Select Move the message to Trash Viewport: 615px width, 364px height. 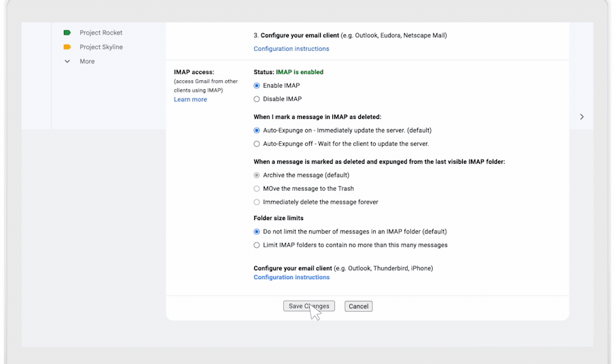coord(257,189)
